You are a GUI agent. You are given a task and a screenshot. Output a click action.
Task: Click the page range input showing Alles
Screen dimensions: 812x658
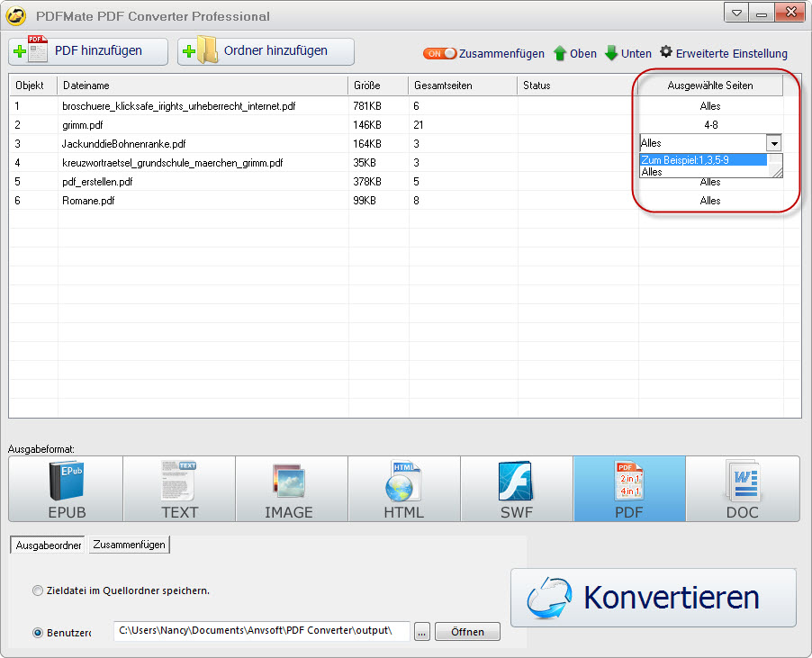[x=703, y=143]
